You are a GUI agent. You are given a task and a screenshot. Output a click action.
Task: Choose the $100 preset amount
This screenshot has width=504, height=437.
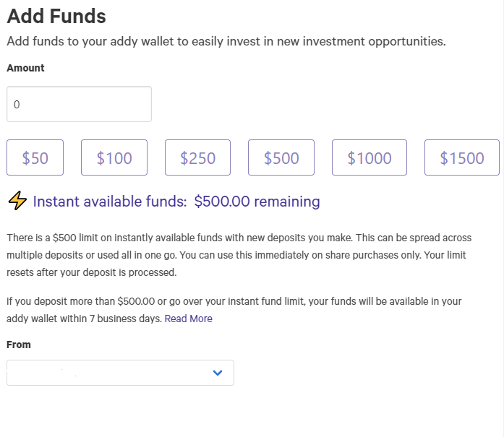(x=114, y=158)
